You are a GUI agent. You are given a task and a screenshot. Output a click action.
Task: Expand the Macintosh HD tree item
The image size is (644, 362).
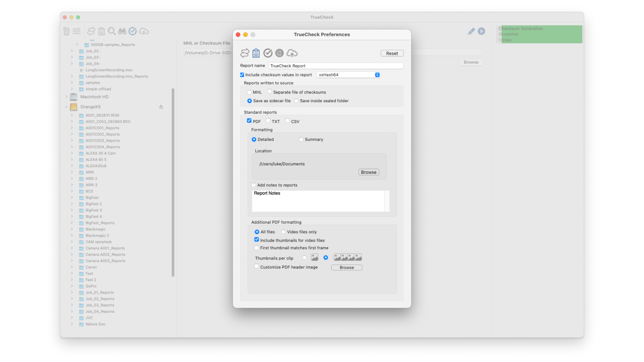[x=66, y=97]
